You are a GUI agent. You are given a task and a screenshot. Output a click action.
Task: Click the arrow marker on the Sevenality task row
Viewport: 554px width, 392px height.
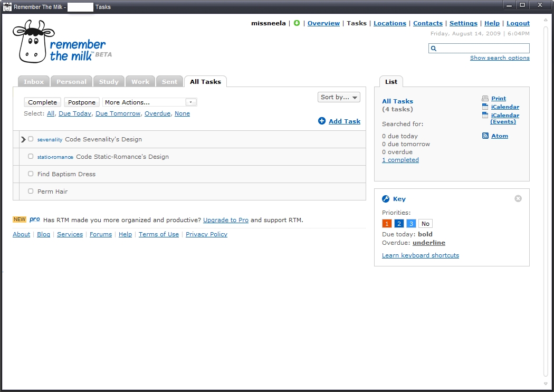(x=23, y=139)
